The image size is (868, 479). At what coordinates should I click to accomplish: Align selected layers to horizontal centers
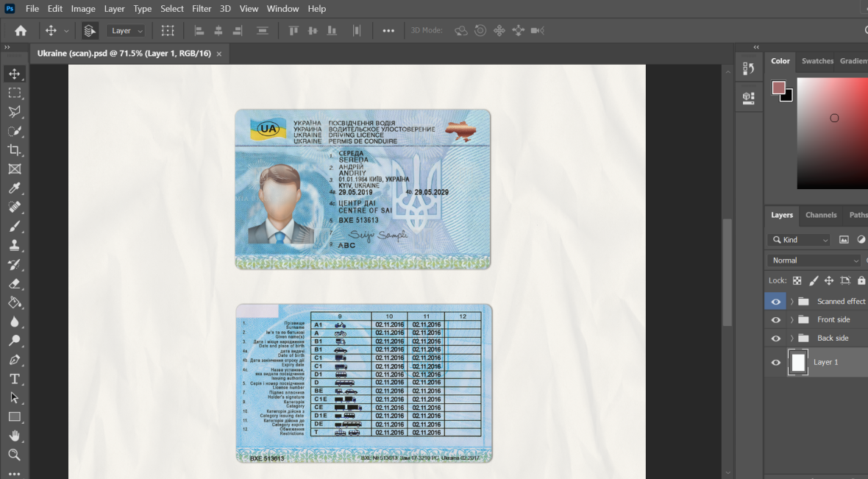pyautogui.click(x=218, y=30)
